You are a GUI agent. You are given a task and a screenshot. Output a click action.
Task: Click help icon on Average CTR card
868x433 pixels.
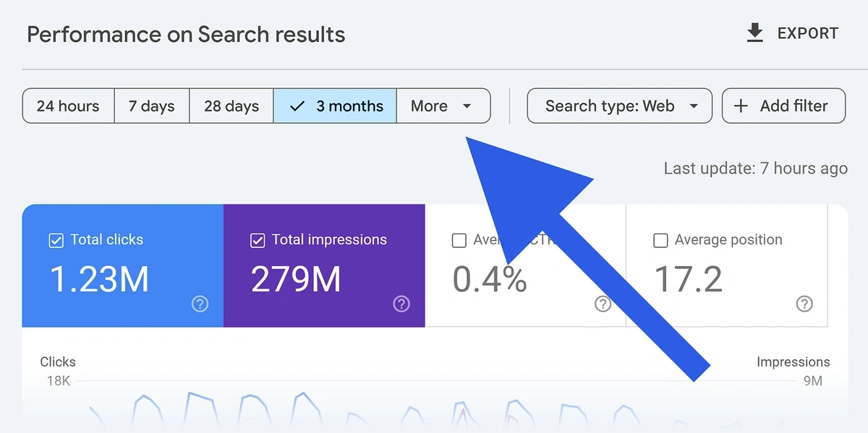pos(603,304)
